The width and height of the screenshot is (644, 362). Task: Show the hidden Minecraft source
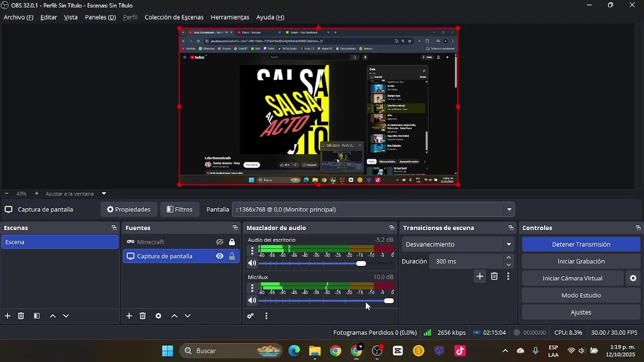click(220, 242)
